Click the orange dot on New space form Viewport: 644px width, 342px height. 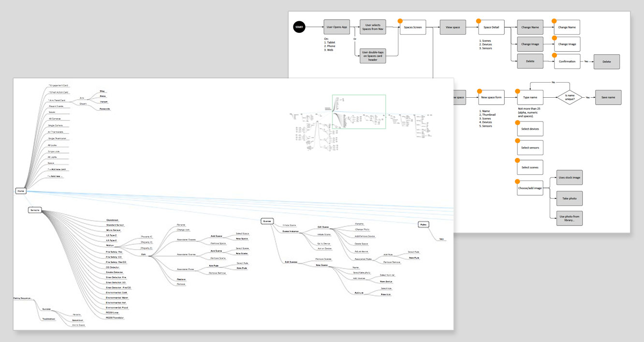(479, 91)
